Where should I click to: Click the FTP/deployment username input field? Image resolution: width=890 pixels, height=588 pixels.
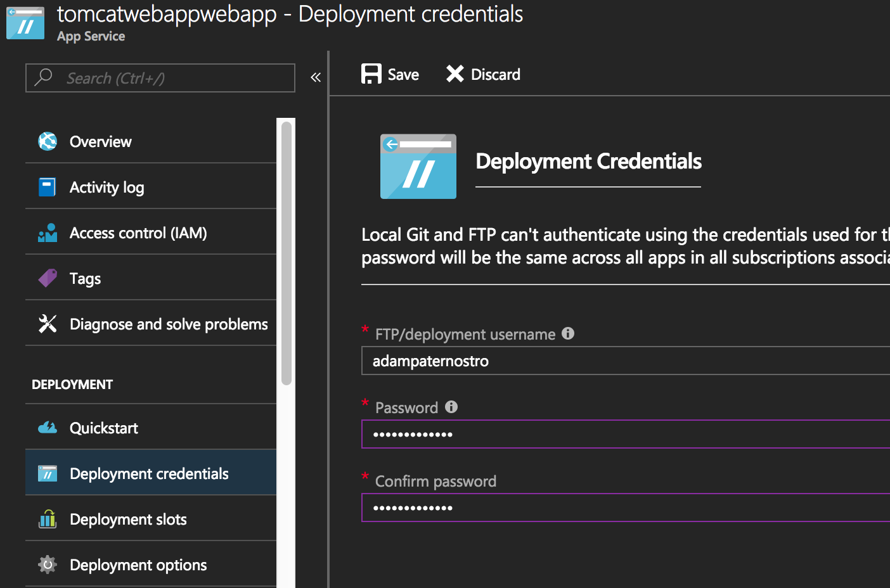(x=626, y=361)
